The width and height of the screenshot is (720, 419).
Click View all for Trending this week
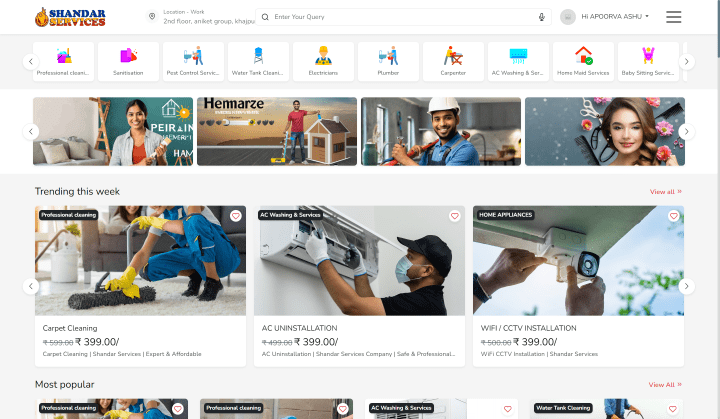665,191
